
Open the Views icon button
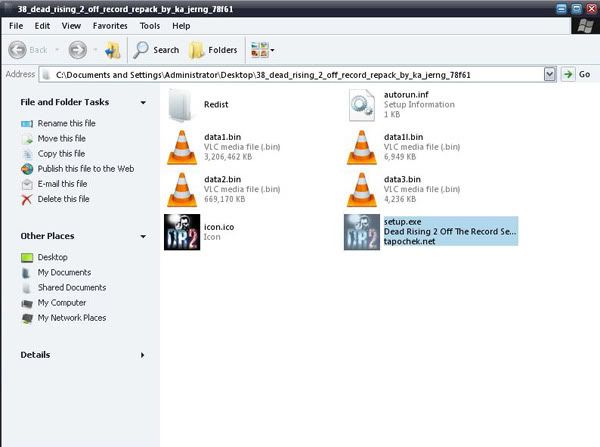coord(259,50)
